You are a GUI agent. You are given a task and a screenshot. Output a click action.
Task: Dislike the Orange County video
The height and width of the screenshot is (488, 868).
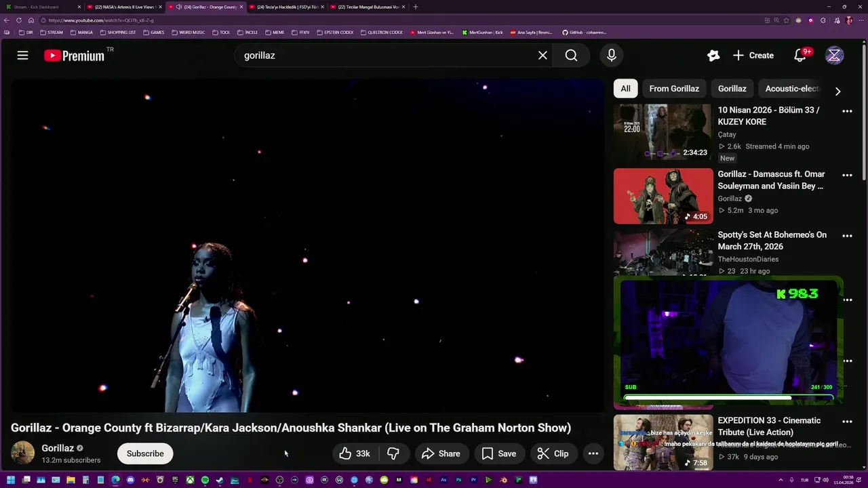click(393, 453)
